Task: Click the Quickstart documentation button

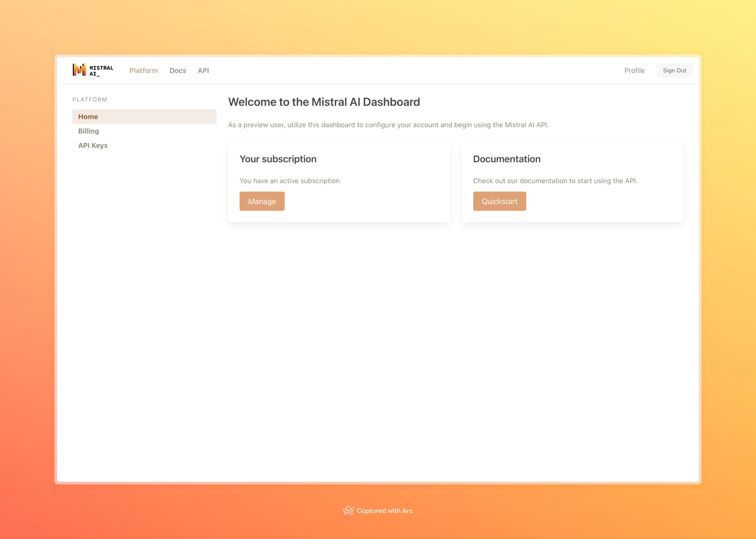Action: pyautogui.click(x=499, y=201)
